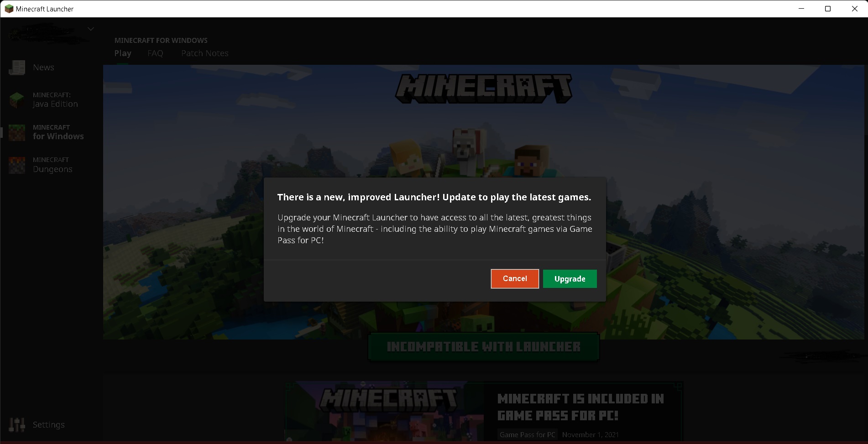Select Java Edition text in sidebar
Image resolution: width=868 pixels, height=444 pixels.
point(56,104)
